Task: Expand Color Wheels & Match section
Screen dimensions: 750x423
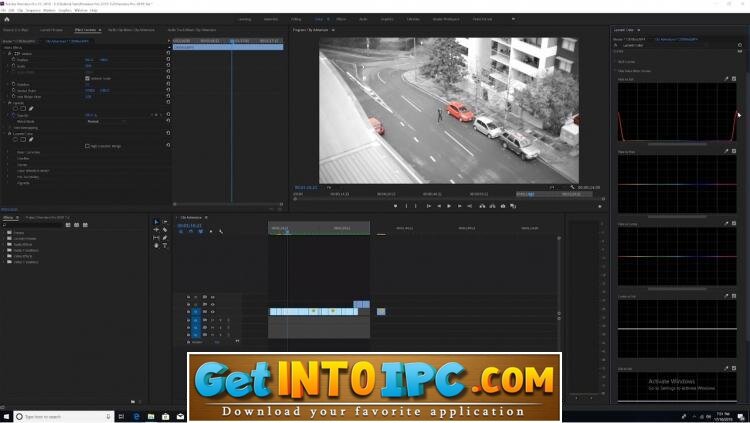Action: click(x=7, y=171)
